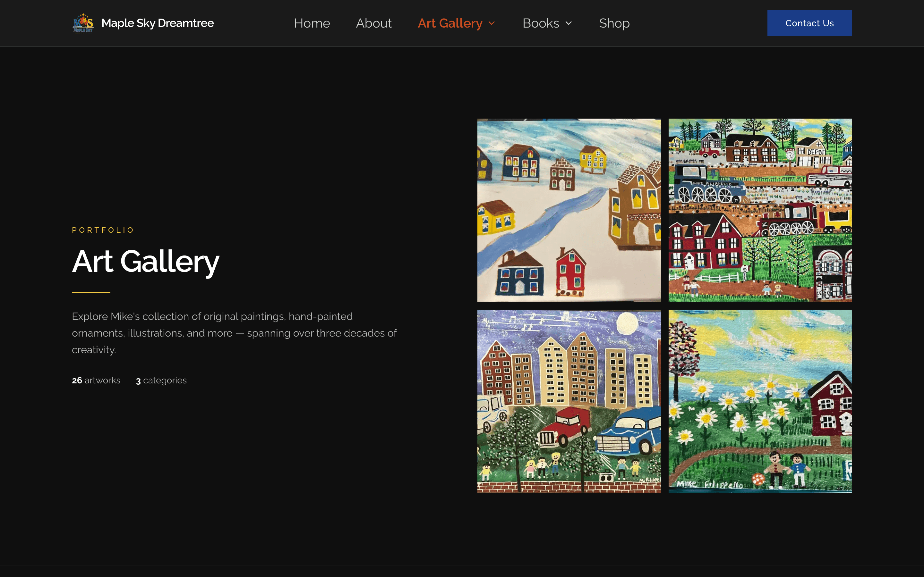Click the Maple Sky logo icon

click(83, 23)
